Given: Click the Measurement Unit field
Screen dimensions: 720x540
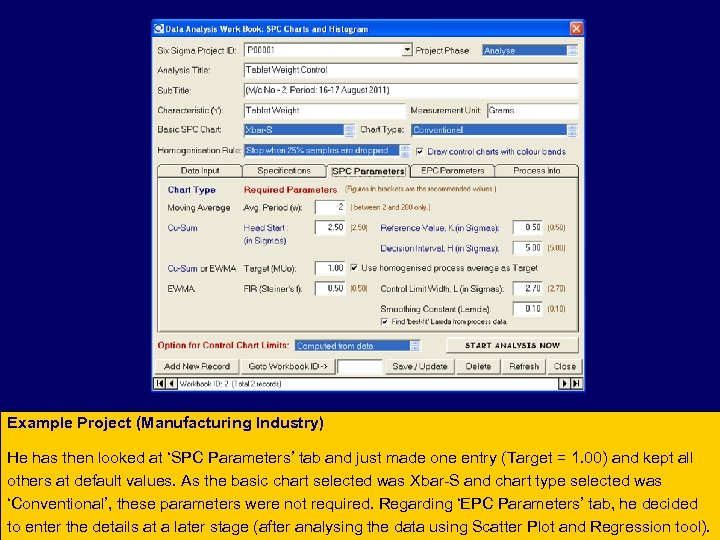Looking at the screenshot, I should (x=533, y=110).
